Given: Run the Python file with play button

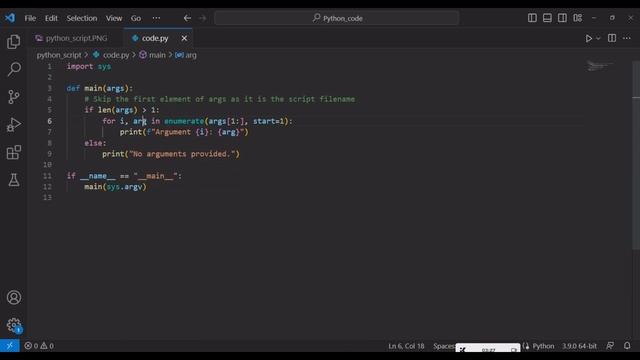Looking at the screenshot, I should click(589, 38).
